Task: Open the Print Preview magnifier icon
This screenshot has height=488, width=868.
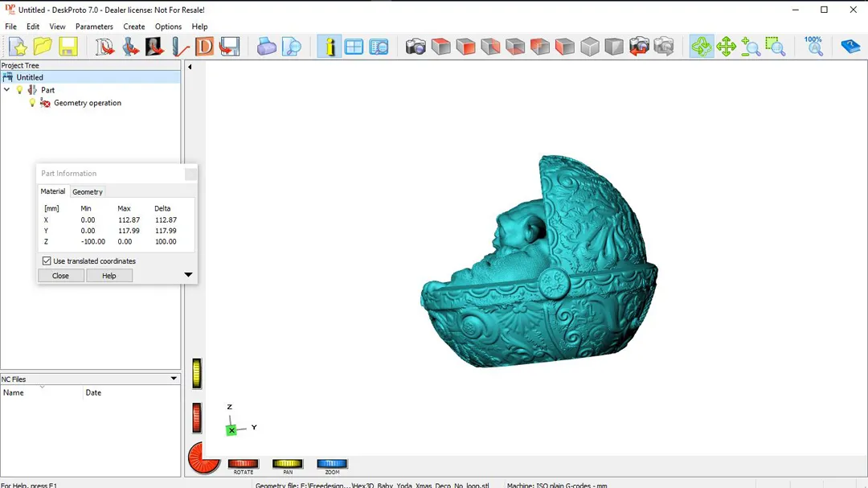Action: tap(292, 47)
